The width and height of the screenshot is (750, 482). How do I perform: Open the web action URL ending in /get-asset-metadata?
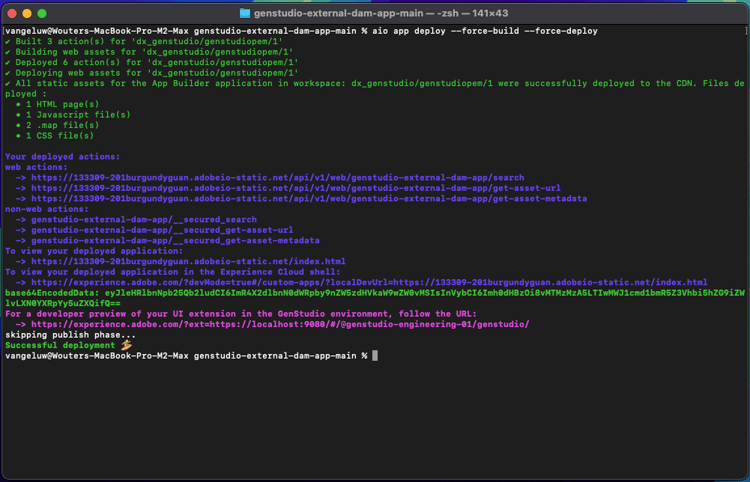point(309,198)
